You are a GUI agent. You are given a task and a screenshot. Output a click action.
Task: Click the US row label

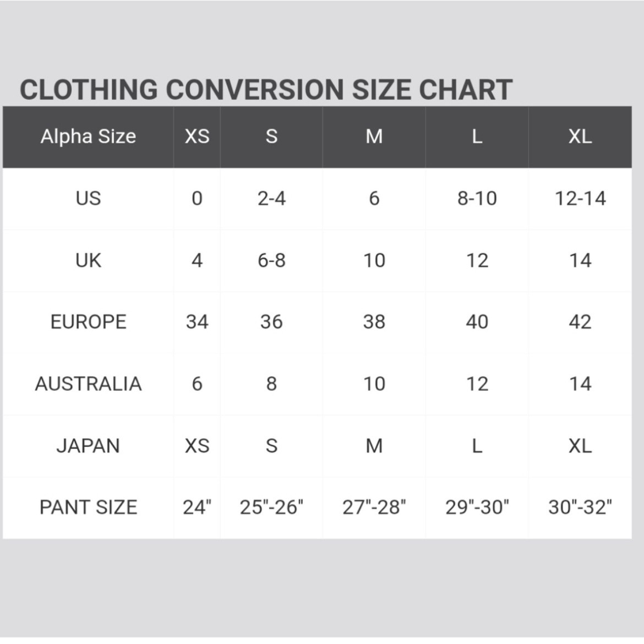point(88,199)
